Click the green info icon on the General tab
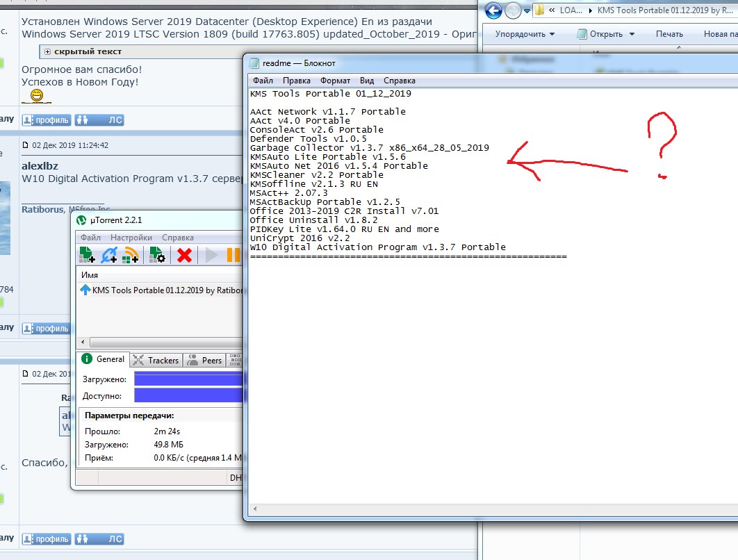738x560 pixels. point(87,359)
